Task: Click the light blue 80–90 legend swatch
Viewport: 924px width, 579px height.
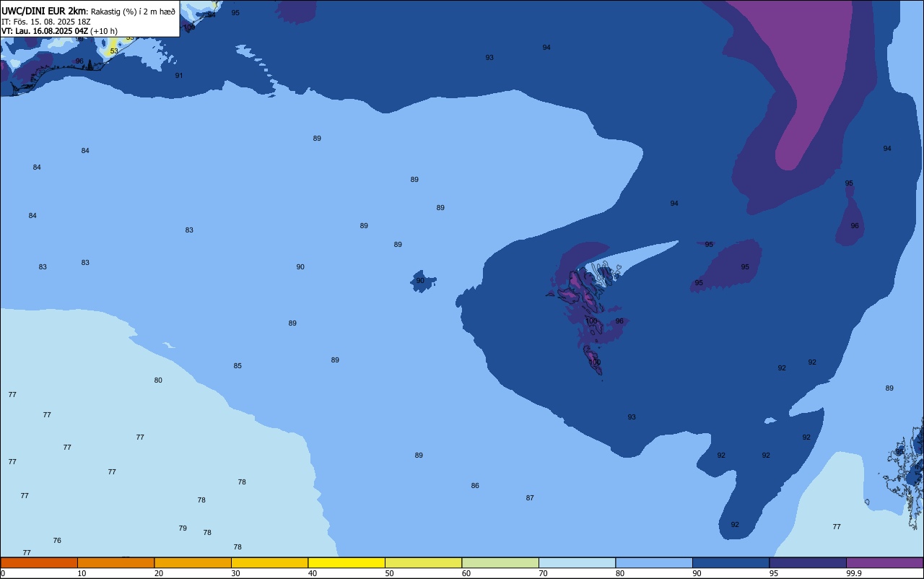Action: [x=654, y=562]
